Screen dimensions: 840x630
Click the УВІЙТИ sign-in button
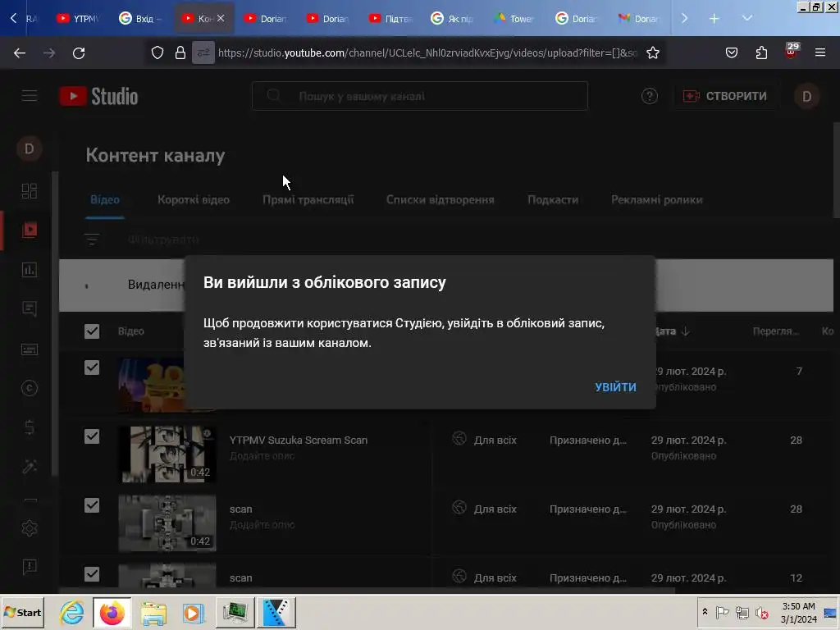point(615,387)
